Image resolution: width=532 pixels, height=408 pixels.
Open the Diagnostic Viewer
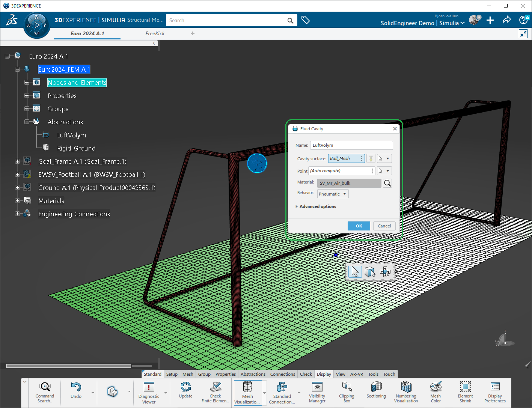point(149,392)
